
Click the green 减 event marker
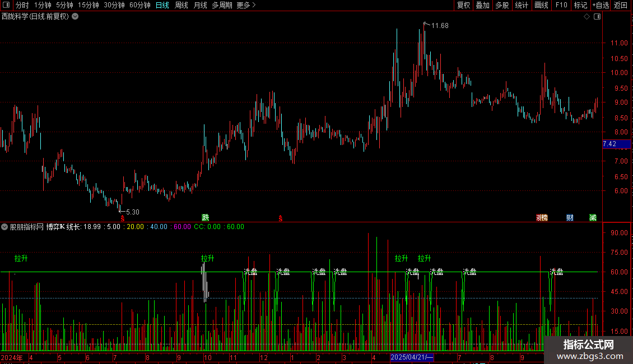pos(593,217)
